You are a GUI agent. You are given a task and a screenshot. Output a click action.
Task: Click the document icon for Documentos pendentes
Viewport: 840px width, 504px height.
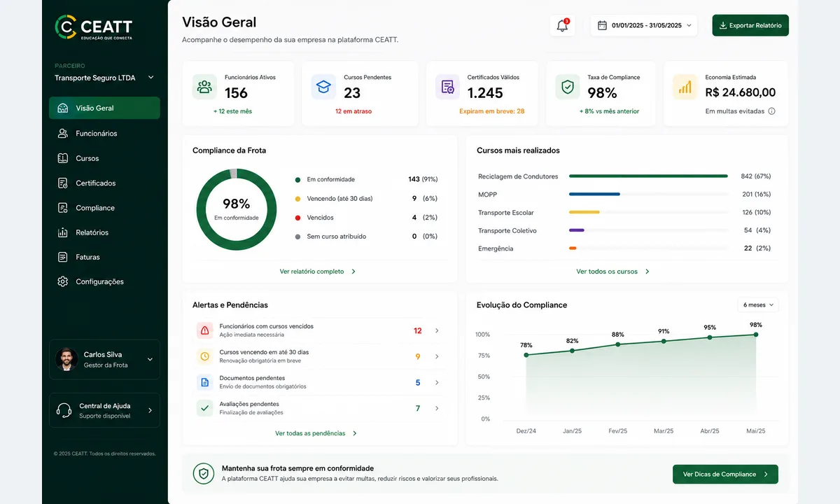[204, 382]
